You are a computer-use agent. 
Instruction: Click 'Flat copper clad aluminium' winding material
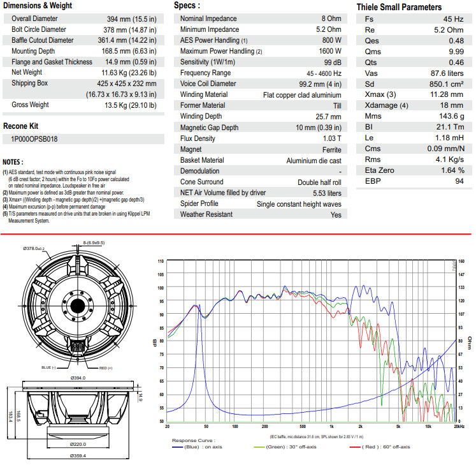pyautogui.click(x=302, y=95)
